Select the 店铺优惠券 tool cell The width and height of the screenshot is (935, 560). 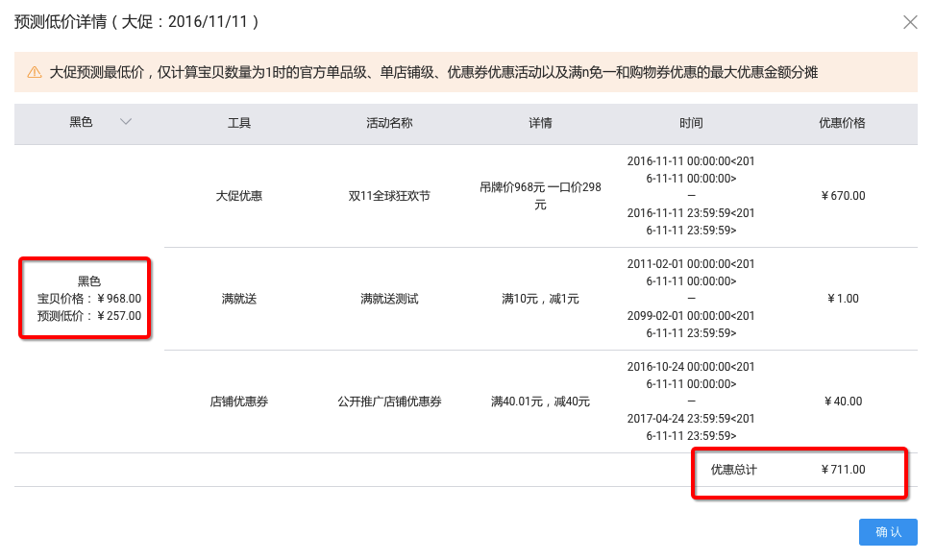click(239, 402)
